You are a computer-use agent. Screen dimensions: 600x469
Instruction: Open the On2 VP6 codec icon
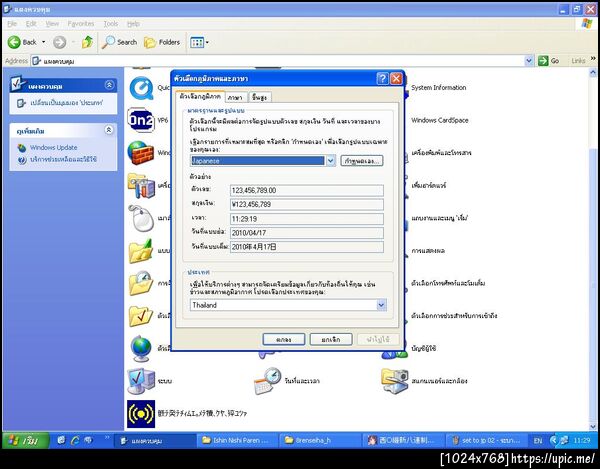[141, 120]
